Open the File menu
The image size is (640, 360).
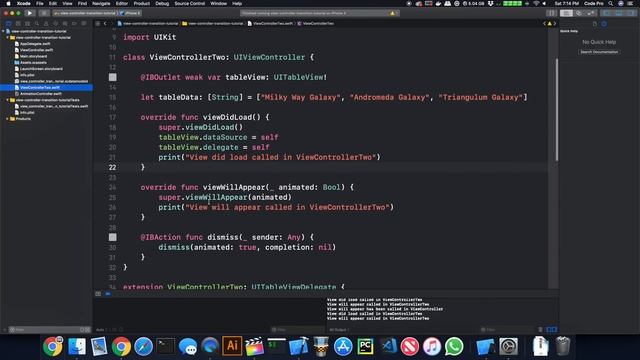(40, 3)
